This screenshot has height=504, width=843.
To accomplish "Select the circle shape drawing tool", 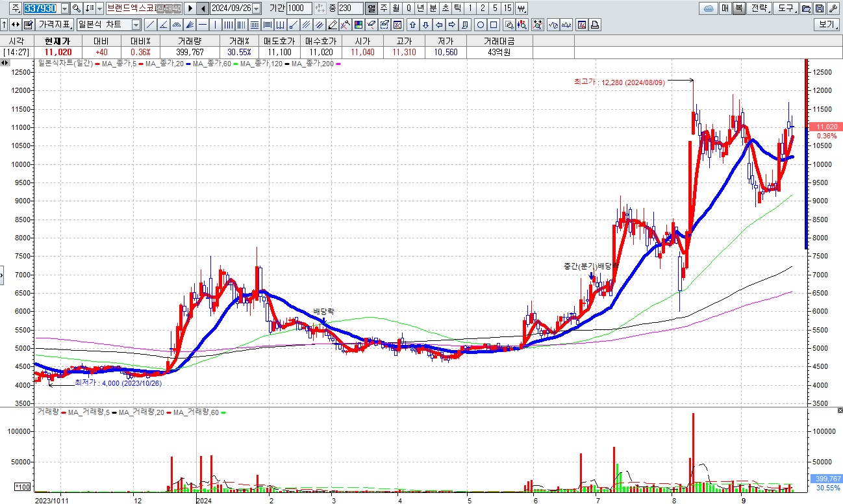I will coord(481,25).
